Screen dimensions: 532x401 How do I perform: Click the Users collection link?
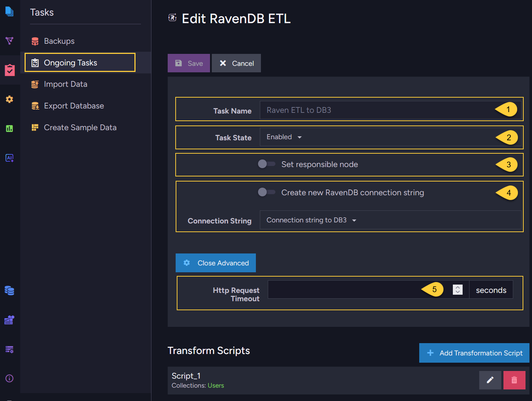pyautogui.click(x=216, y=385)
